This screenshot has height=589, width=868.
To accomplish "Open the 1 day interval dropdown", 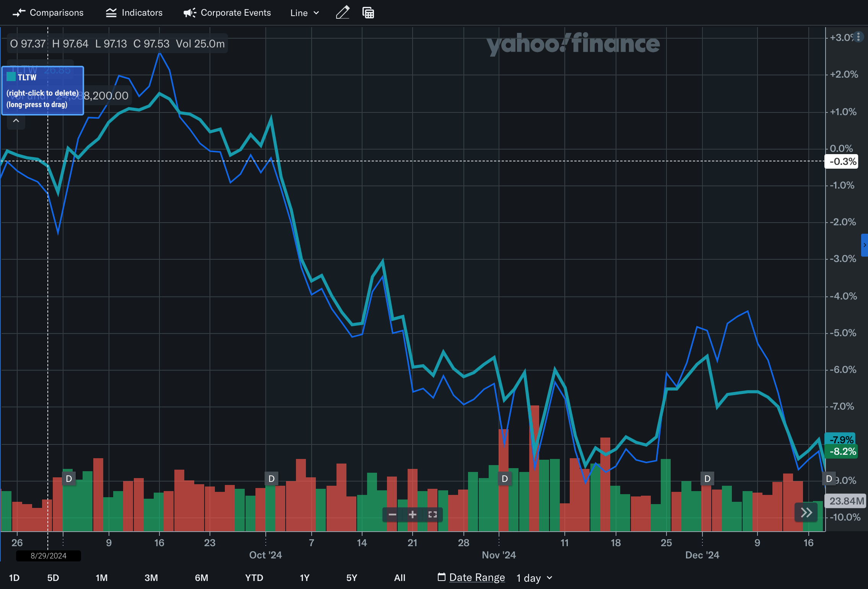I will (534, 578).
